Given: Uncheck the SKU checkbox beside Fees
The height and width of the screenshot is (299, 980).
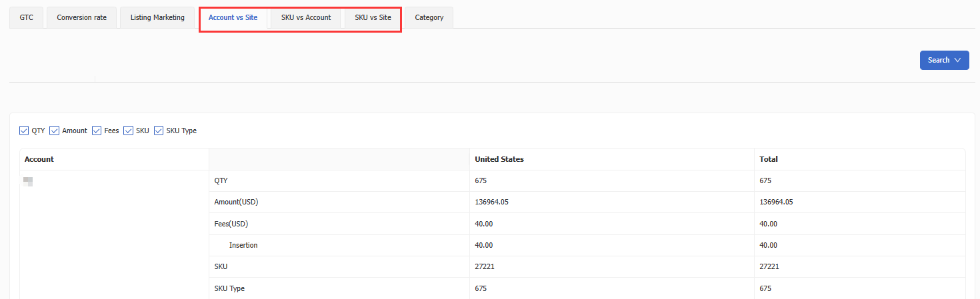Looking at the screenshot, I should tap(129, 131).
